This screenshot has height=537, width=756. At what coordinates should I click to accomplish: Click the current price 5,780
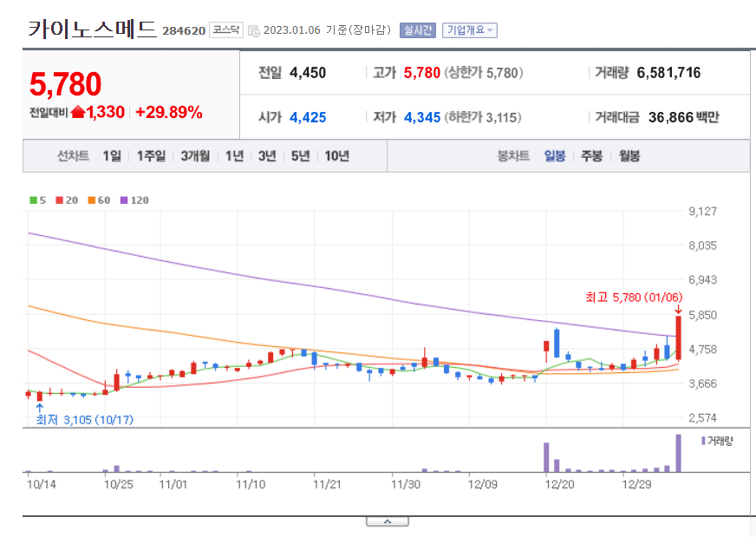65,84
